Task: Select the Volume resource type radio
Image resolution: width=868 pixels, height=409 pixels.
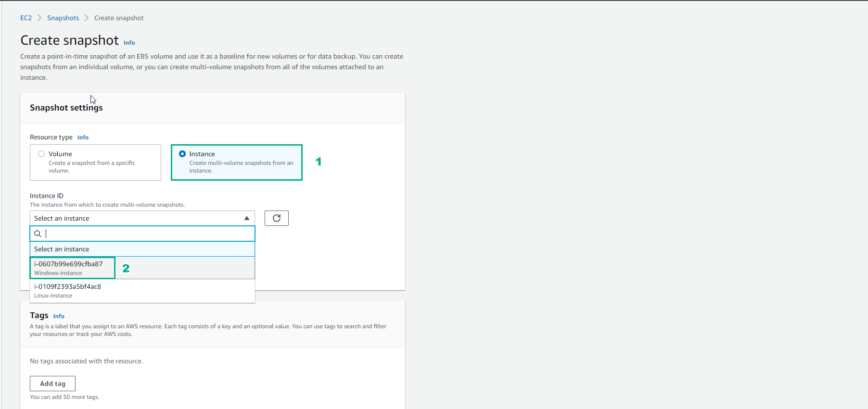Action: pyautogui.click(x=41, y=154)
